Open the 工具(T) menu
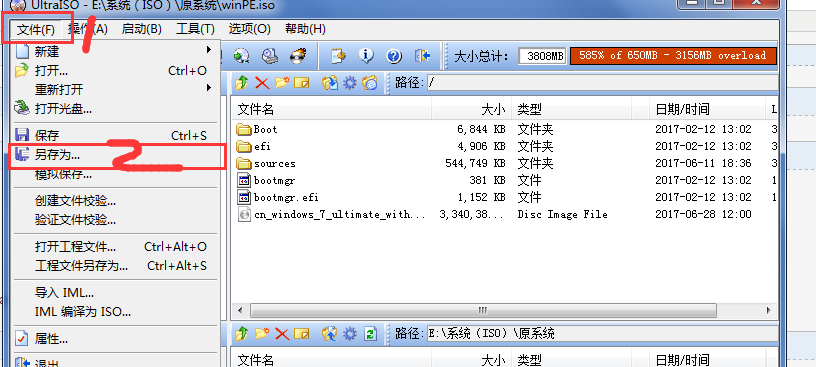The height and width of the screenshot is (367, 816). tap(195, 29)
